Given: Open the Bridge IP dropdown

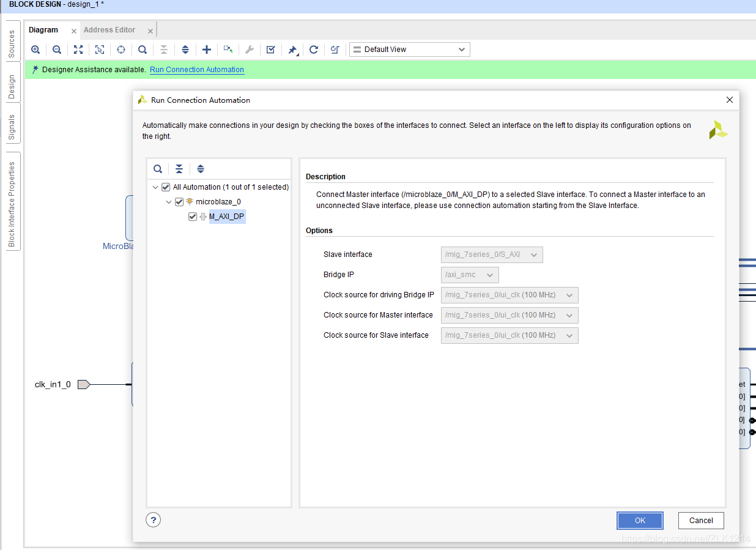Looking at the screenshot, I should click(470, 275).
